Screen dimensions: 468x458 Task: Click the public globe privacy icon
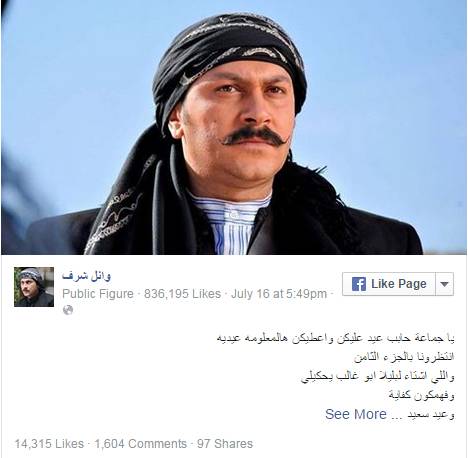point(68,310)
